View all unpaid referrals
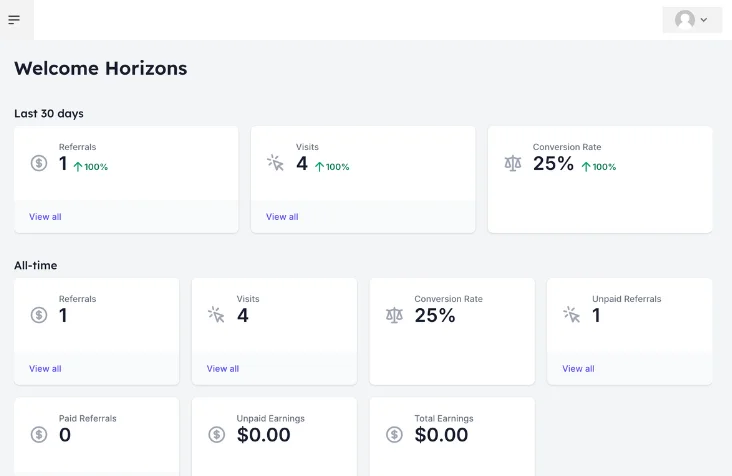The width and height of the screenshot is (732, 476). [x=578, y=369]
